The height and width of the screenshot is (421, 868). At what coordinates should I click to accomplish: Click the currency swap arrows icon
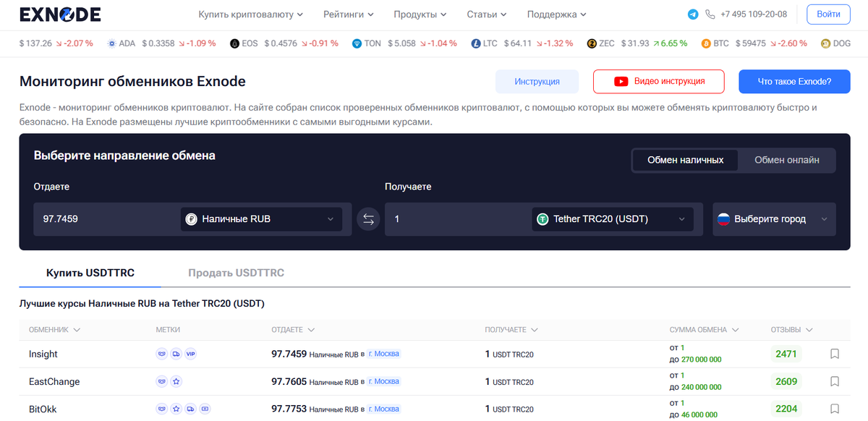pos(368,218)
